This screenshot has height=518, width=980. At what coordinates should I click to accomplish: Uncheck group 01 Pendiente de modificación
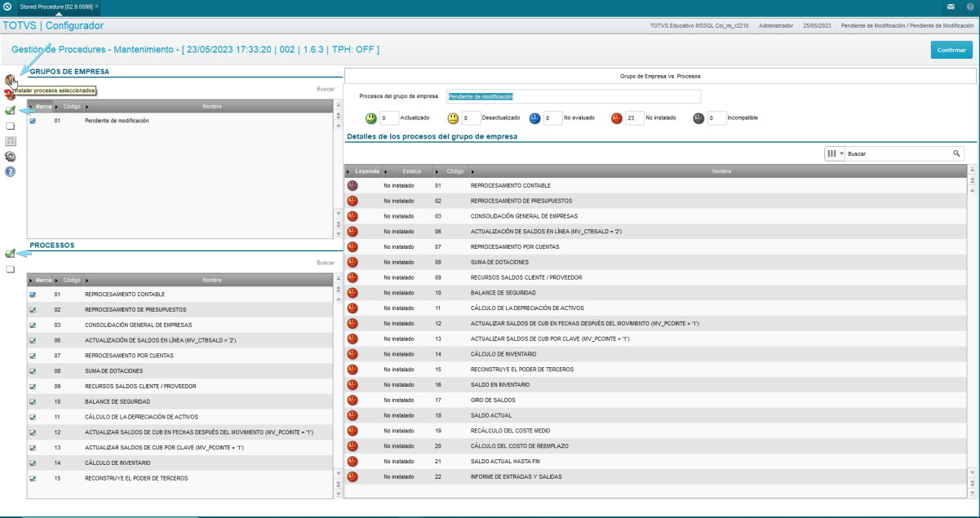coord(33,121)
